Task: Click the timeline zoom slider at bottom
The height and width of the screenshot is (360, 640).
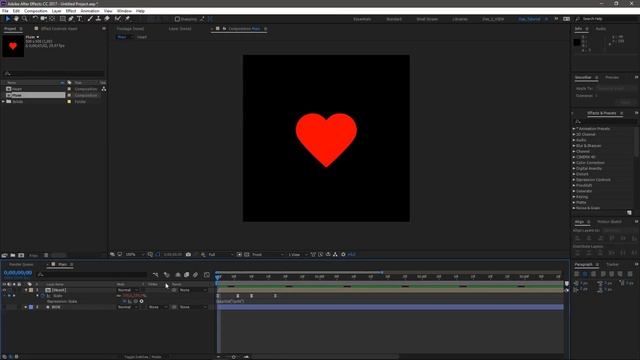Action: pos(233,357)
